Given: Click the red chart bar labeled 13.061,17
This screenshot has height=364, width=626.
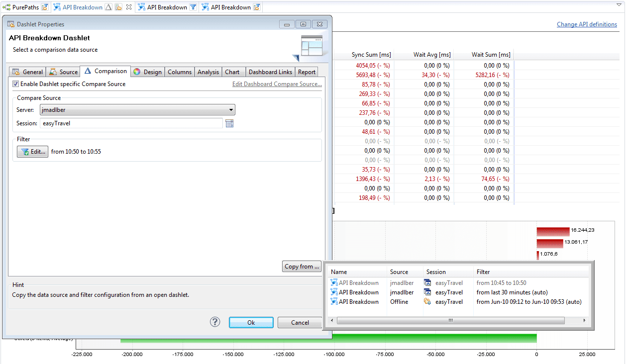Looking at the screenshot, I should [550, 243].
